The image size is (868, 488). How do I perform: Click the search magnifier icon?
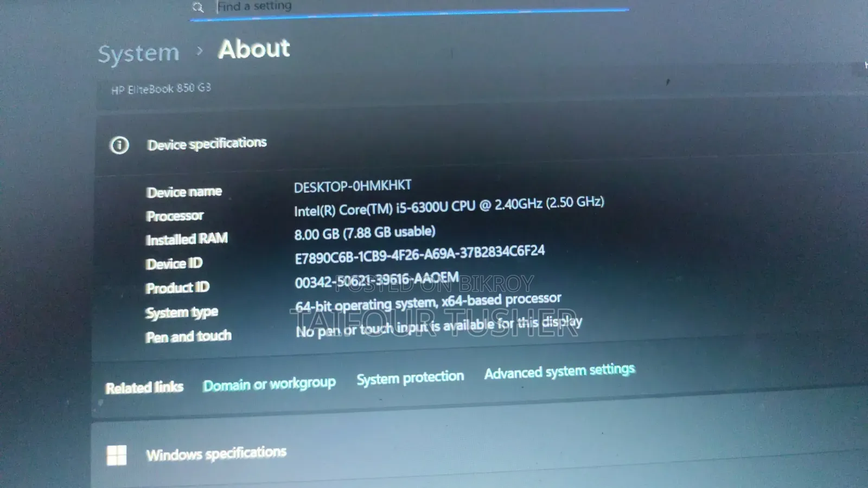pyautogui.click(x=198, y=8)
